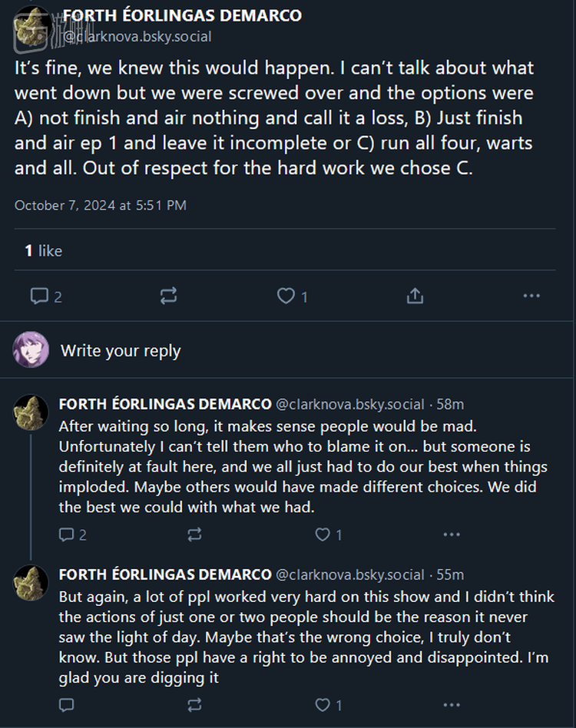Open the October 7, 2024 timestamp link

pyautogui.click(x=101, y=205)
